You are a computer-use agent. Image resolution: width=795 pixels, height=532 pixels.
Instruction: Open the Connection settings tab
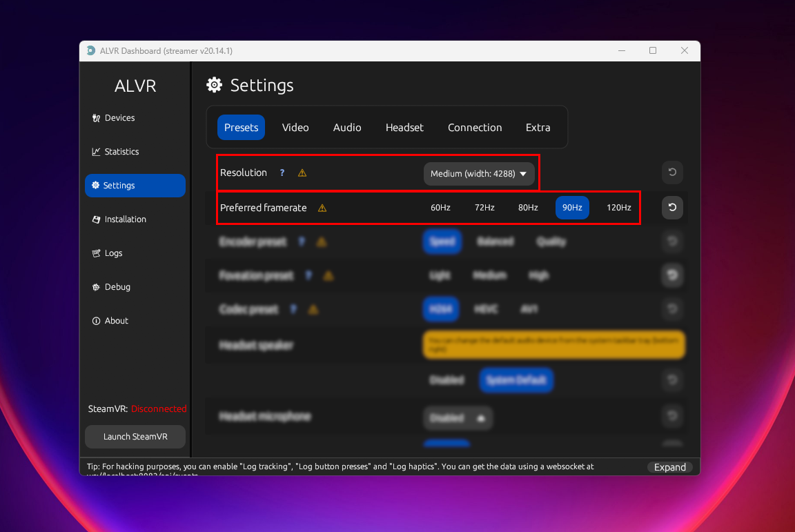pos(475,128)
